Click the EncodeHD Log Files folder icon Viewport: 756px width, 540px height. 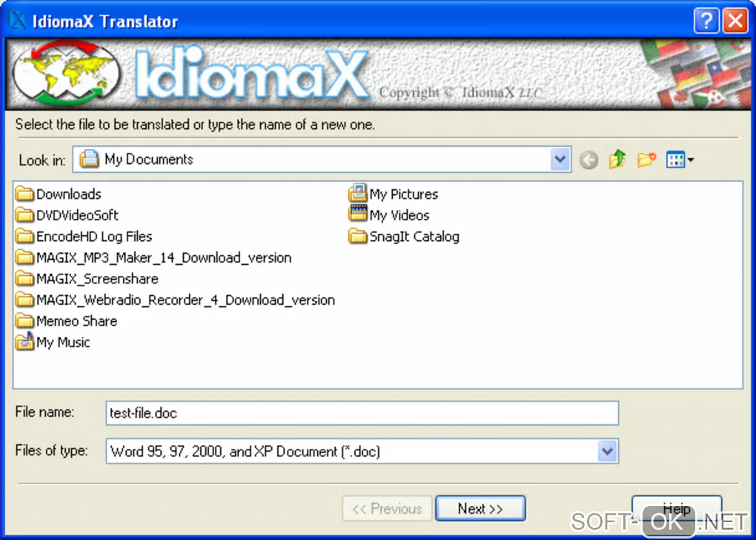point(24,237)
